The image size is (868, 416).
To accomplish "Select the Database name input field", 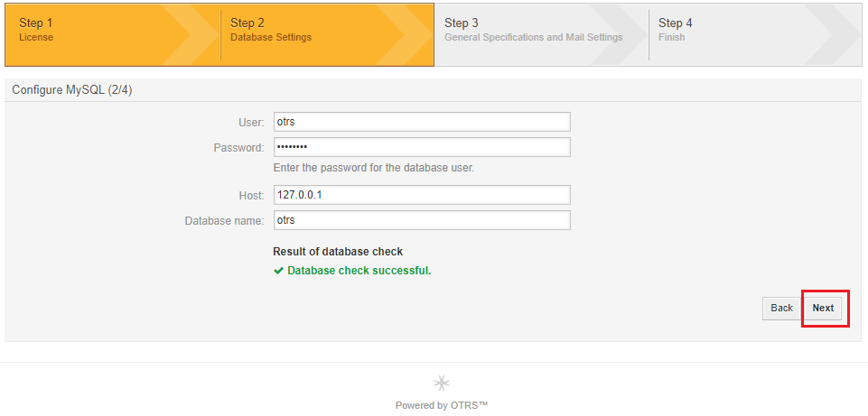I will point(422,220).
